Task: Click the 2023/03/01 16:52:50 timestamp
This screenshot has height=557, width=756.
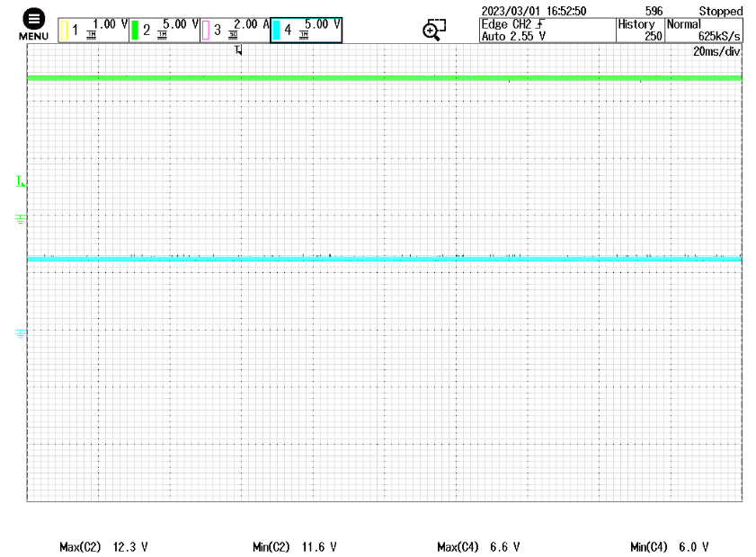Action: point(534,11)
